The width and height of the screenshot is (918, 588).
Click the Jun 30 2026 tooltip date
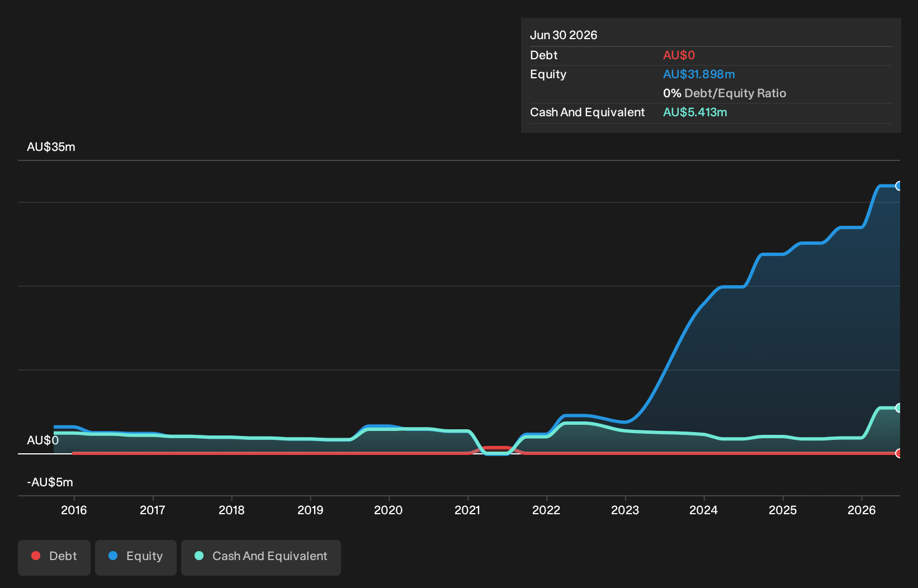pos(564,35)
